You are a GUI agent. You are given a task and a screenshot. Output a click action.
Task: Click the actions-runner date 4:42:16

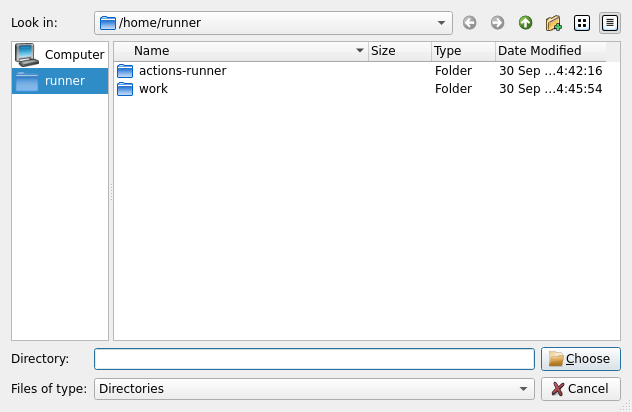(x=551, y=71)
